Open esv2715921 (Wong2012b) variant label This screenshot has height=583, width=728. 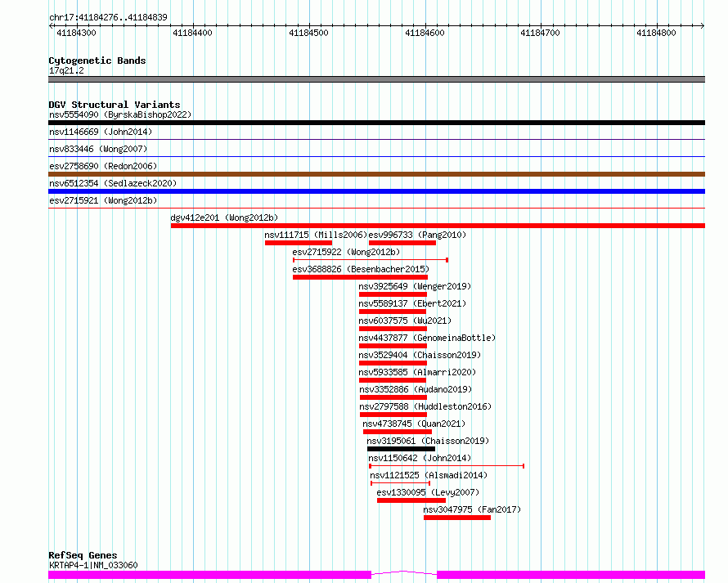[x=103, y=200]
